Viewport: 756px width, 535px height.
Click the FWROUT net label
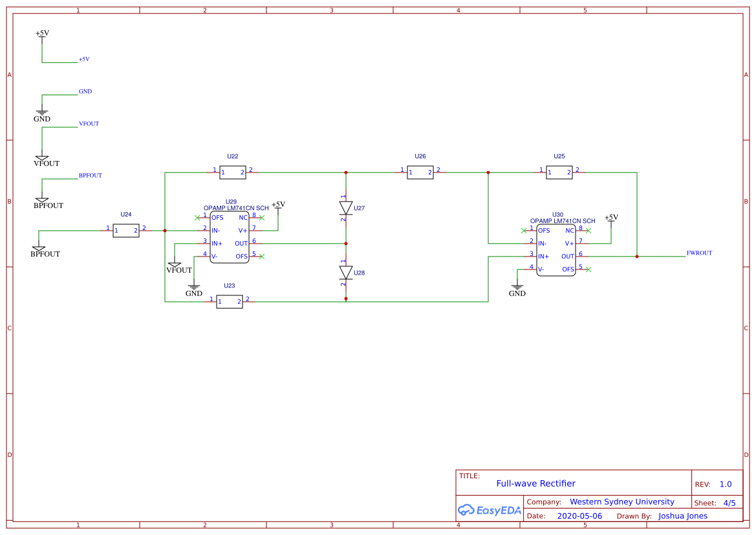tap(699, 253)
